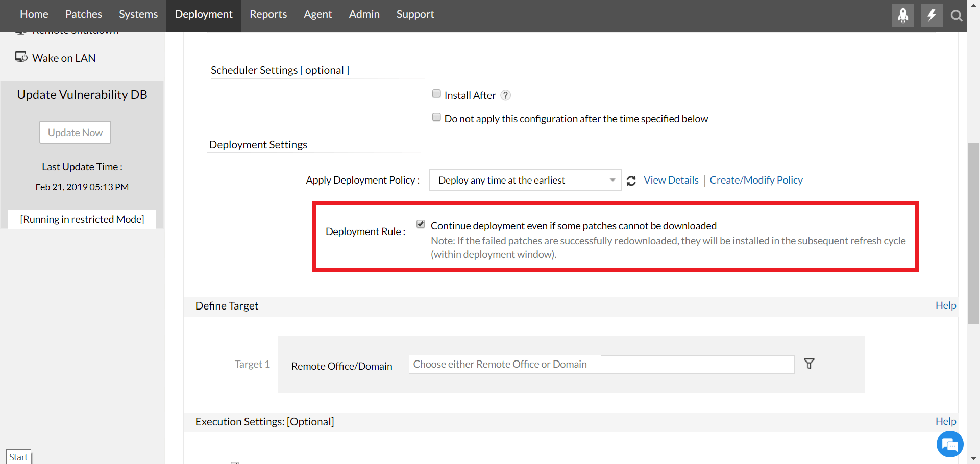This screenshot has width=980, height=464.
Task: Click the rocket deployment icon in top bar
Action: 902,15
